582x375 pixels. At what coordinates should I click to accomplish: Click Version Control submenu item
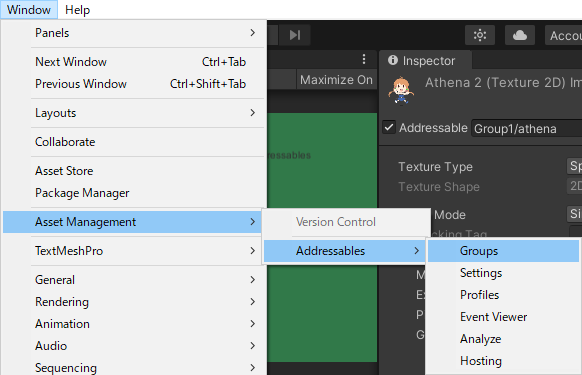[x=347, y=222]
